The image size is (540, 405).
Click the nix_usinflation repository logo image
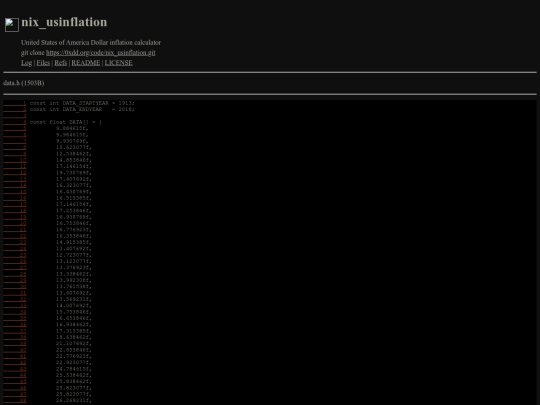pos(12,25)
